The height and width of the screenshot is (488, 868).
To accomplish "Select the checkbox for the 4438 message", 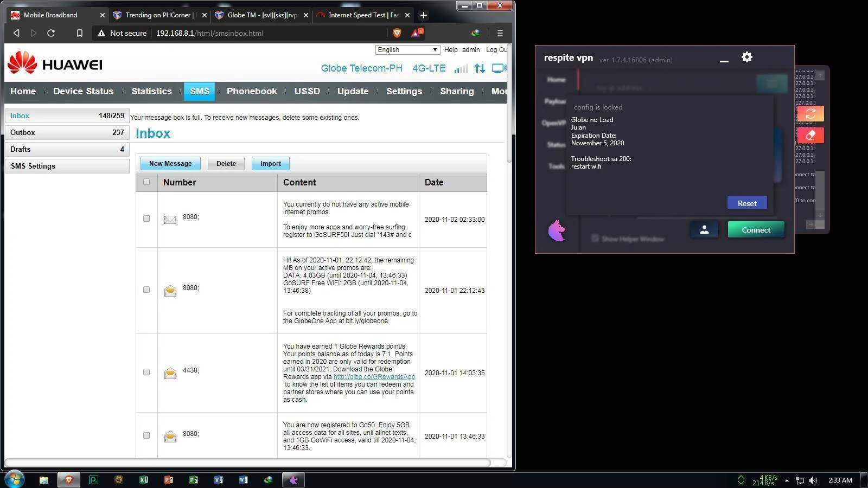I will pos(146,372).
